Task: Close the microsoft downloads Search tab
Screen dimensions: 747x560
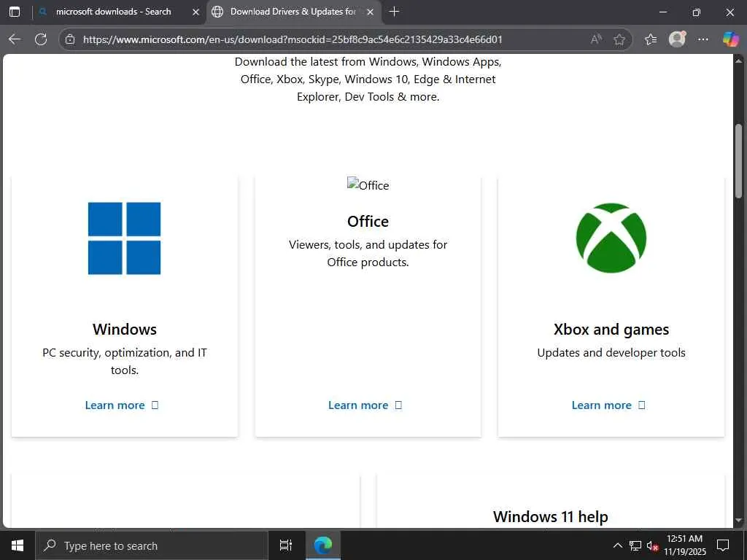Action: [196, 12]
